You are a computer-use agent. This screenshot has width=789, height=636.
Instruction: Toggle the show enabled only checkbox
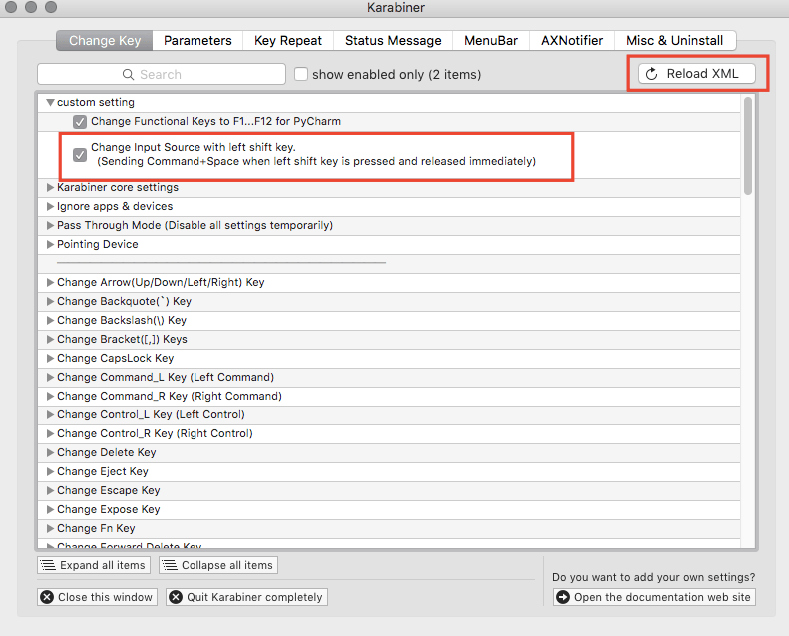click(x=301, y=74)
